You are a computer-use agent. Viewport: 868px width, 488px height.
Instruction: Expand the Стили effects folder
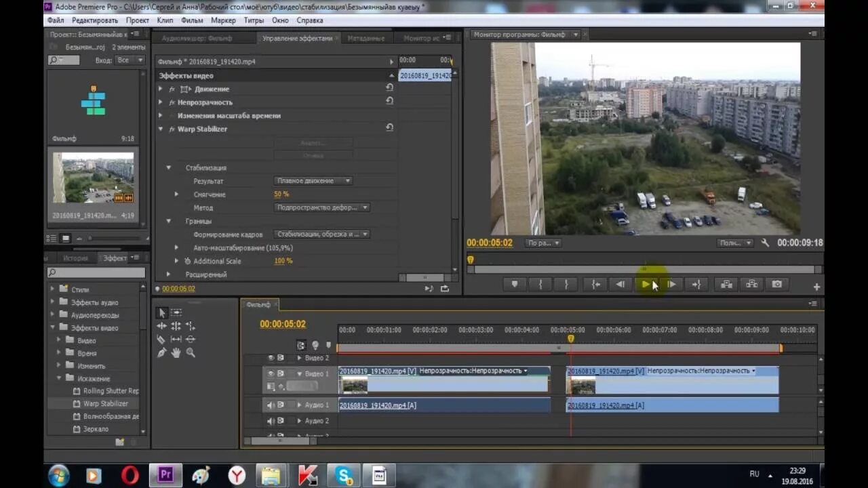53,289
